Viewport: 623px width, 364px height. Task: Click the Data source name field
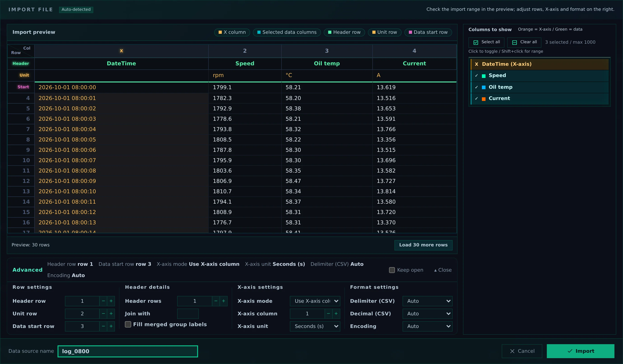point(128,351)
